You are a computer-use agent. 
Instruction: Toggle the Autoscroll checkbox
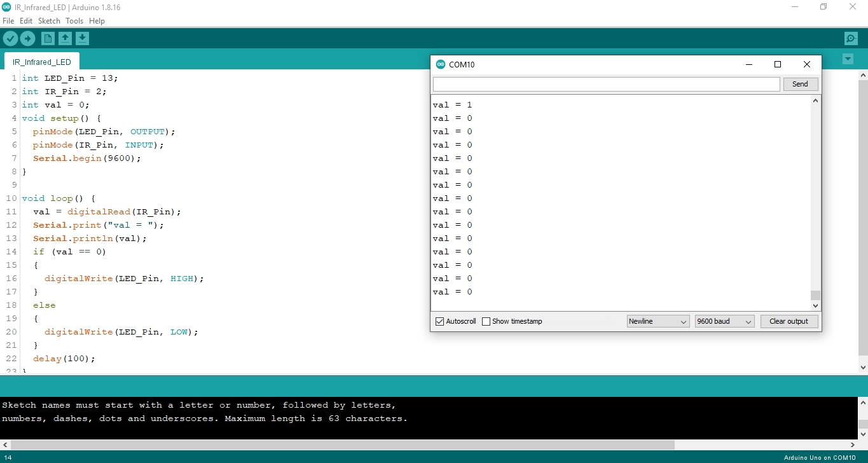point(439,321)
